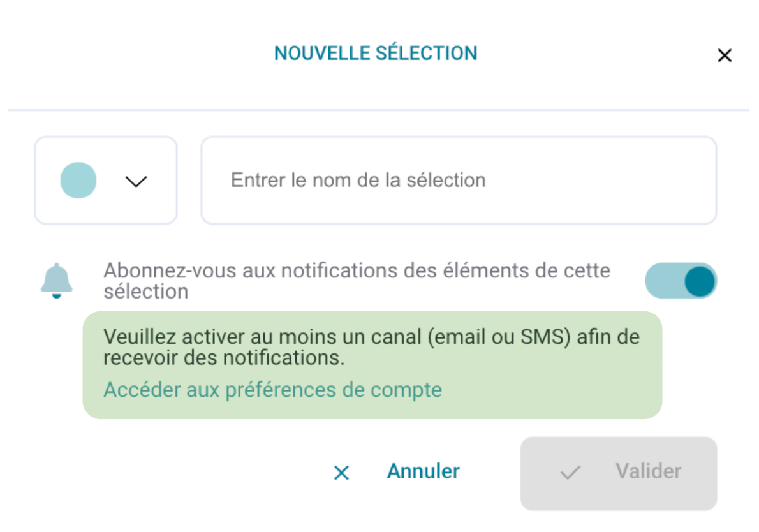Disable the notifications subscription toggle

coord(681,281)
